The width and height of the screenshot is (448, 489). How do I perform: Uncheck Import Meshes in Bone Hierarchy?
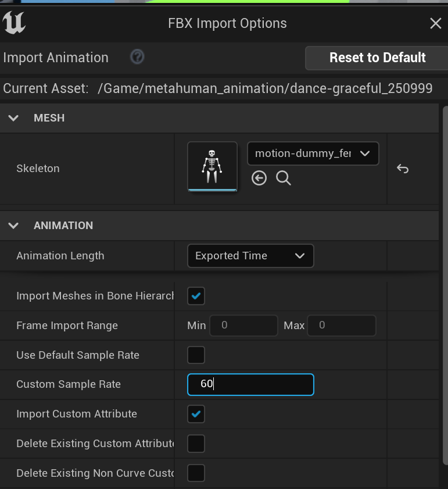[196, 296]
